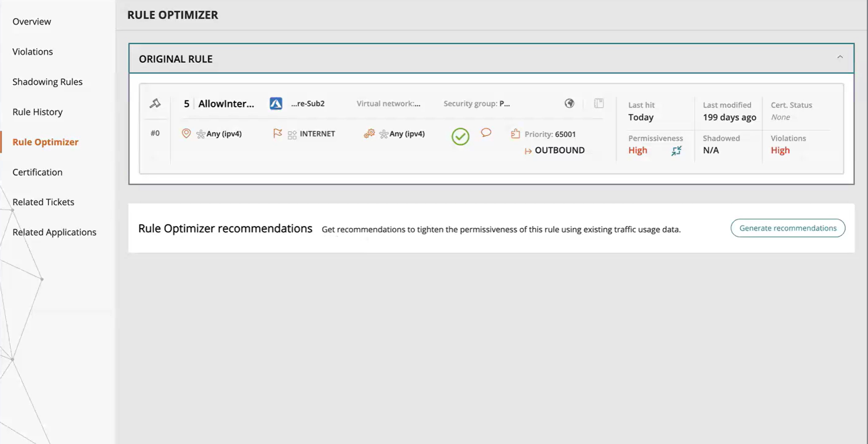Click the globe icon in rule header

(569, 103)
